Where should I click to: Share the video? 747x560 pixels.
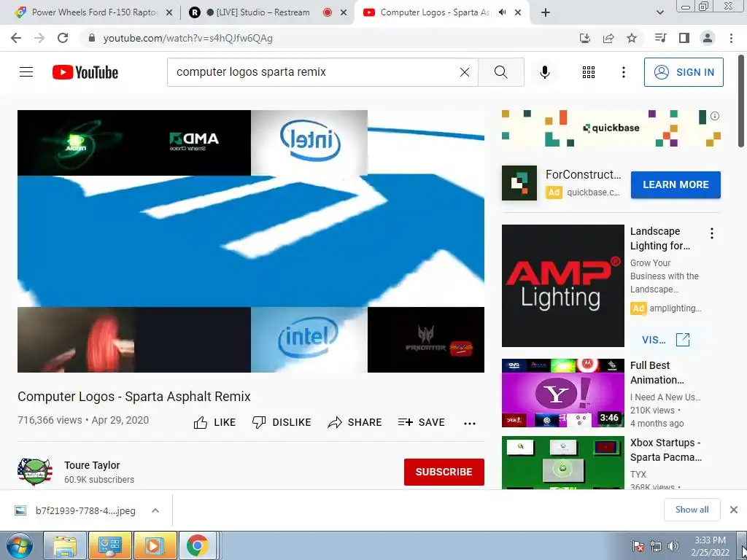pos(355,422)
